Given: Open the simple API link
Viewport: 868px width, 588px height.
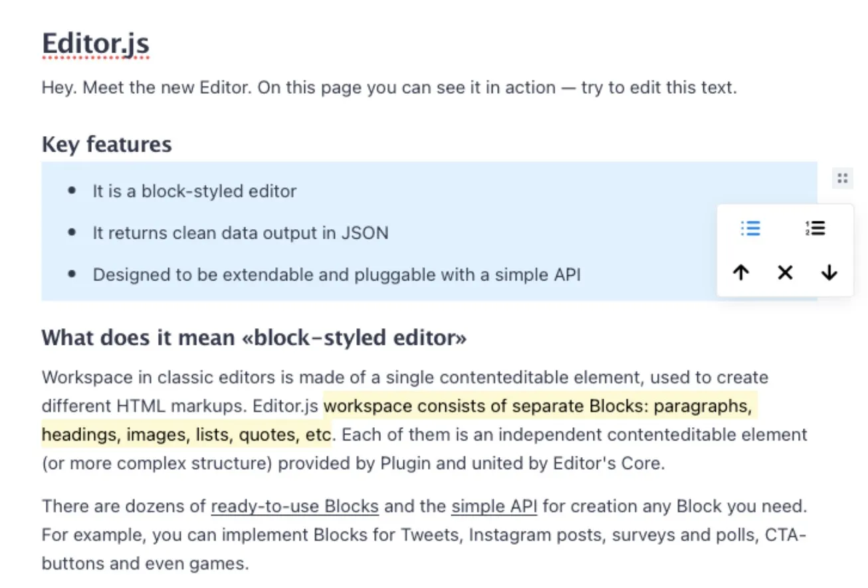Looking at the screenshot, I should [494, 506].
